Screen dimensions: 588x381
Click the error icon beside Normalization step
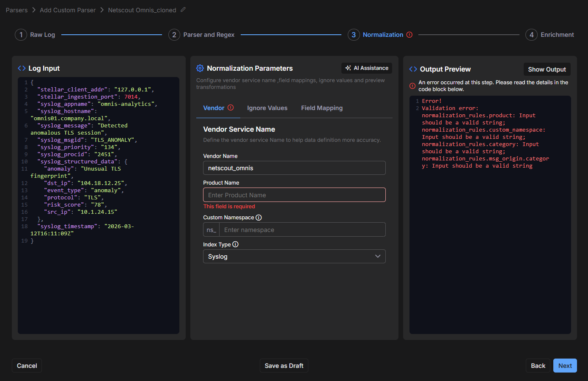click(409, 35)
